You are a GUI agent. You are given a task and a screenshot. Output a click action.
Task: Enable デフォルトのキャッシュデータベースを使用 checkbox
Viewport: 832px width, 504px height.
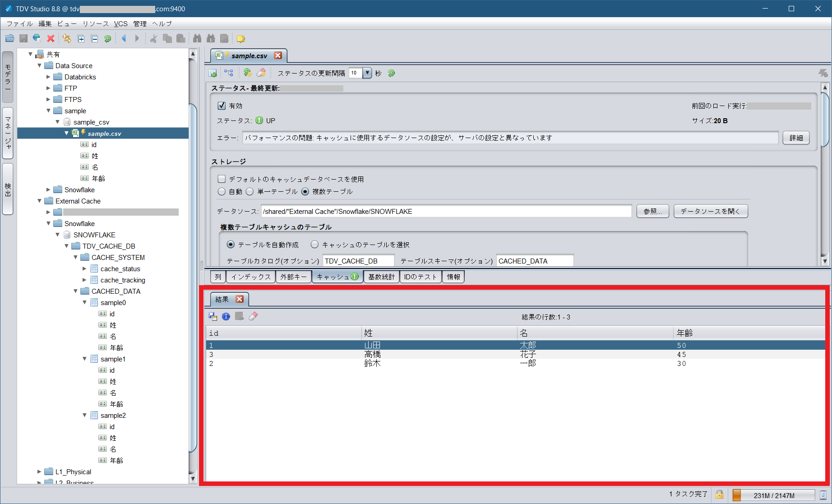222,179
